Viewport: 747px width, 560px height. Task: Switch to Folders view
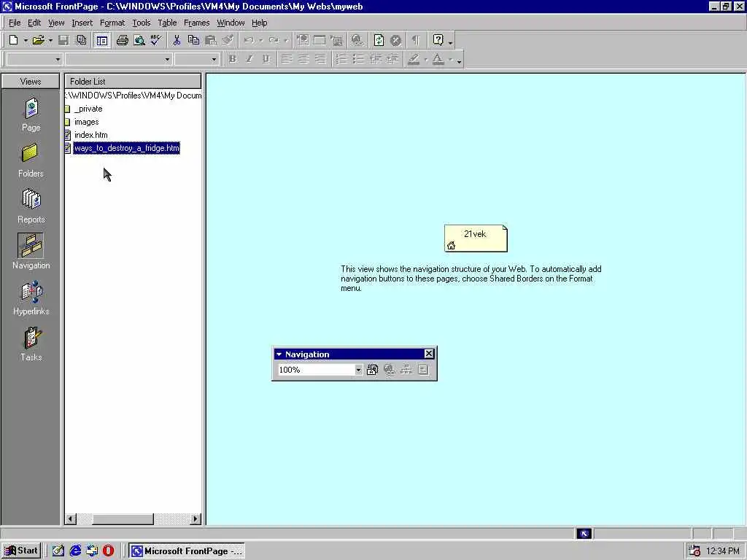31,161
